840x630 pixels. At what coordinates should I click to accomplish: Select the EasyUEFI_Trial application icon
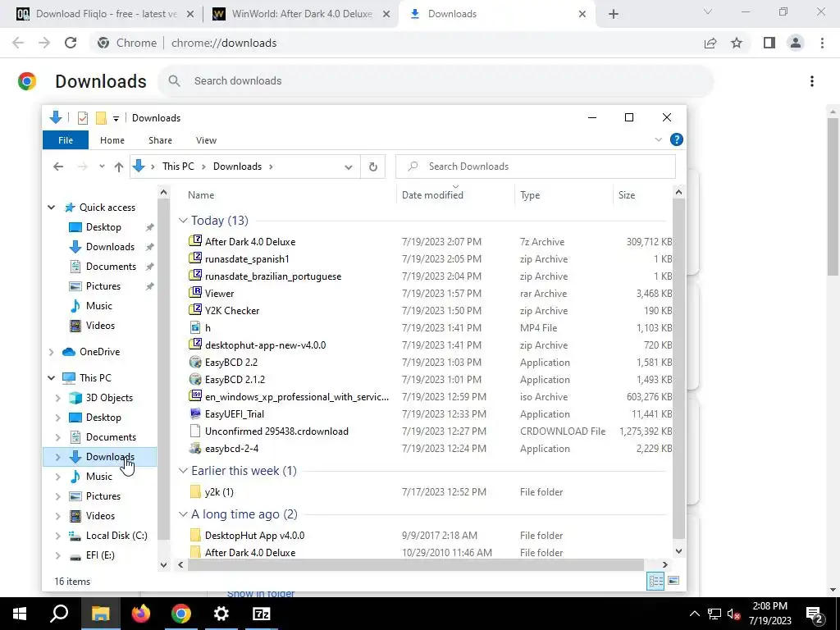[x=195, y=413]
